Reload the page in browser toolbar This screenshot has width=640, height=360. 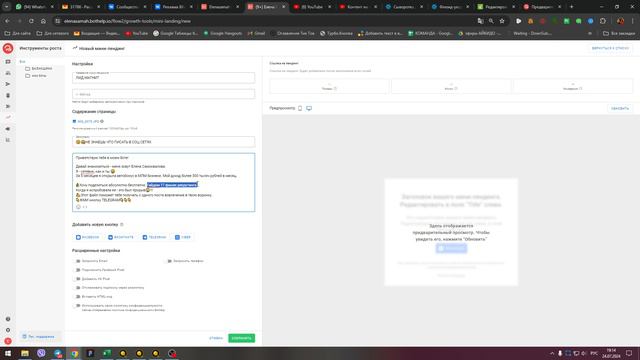[x=31, y=21]
